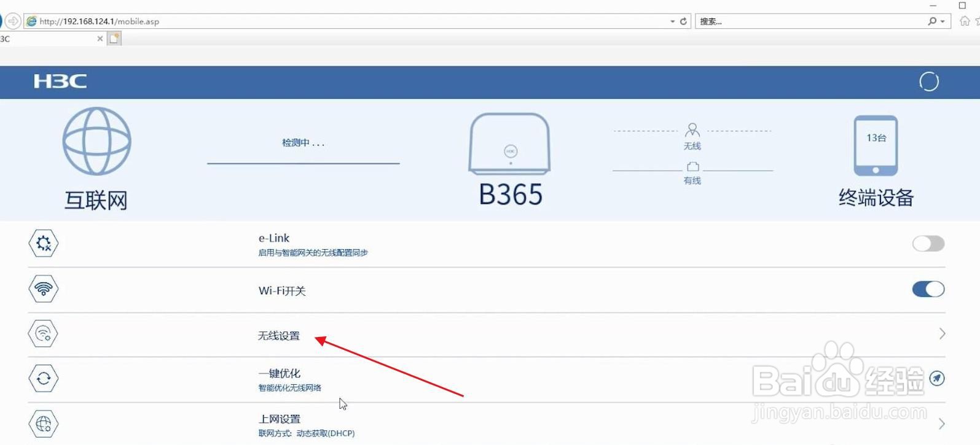Click the 上网设置 hexagon globe icon
Screen dimensions: 980x445
(x=44, y=424)
